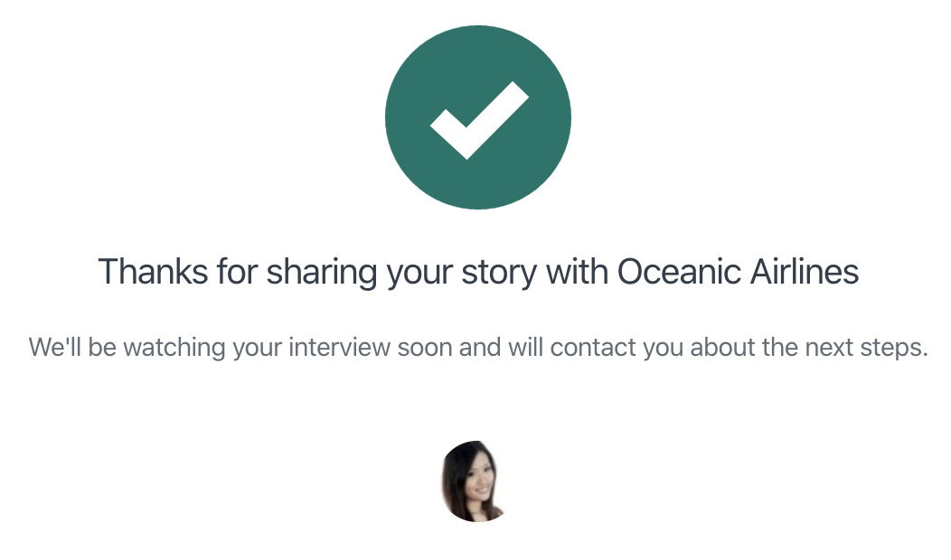Click the word 'interview' in the subtext

(x=340, y=347)
